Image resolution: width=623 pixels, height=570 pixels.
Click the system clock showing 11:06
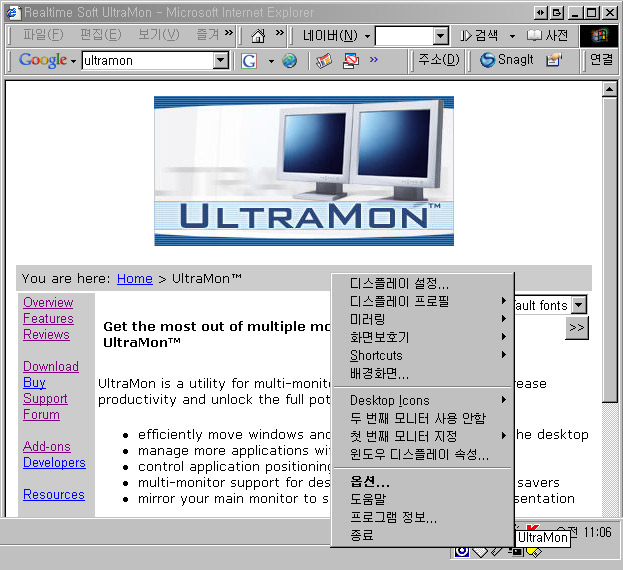pyautogui.click(x=597, y=532)
